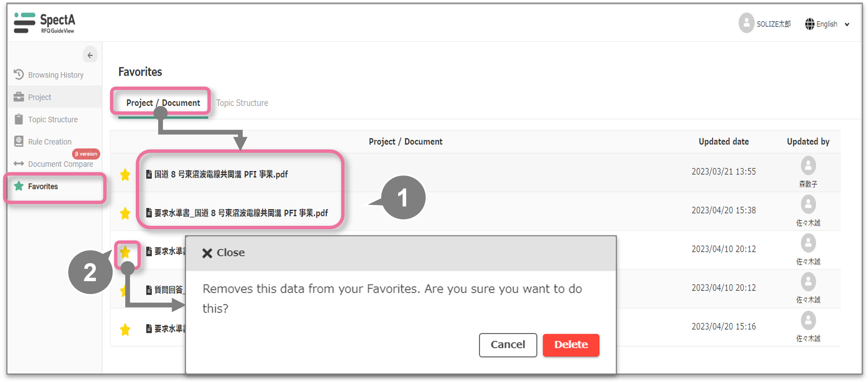The image size is (868, 382).
Task: Click the globe language icon
Action: tap(810, 24)
